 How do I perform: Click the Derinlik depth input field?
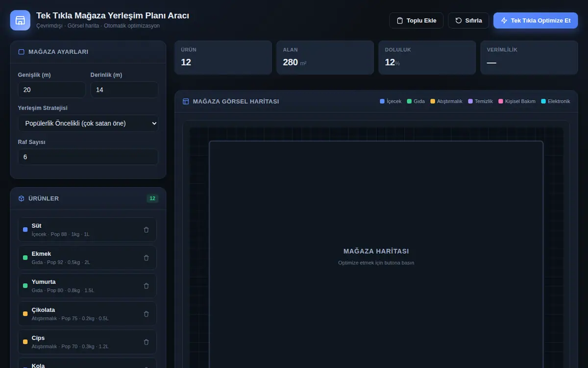tap(124, 90)
